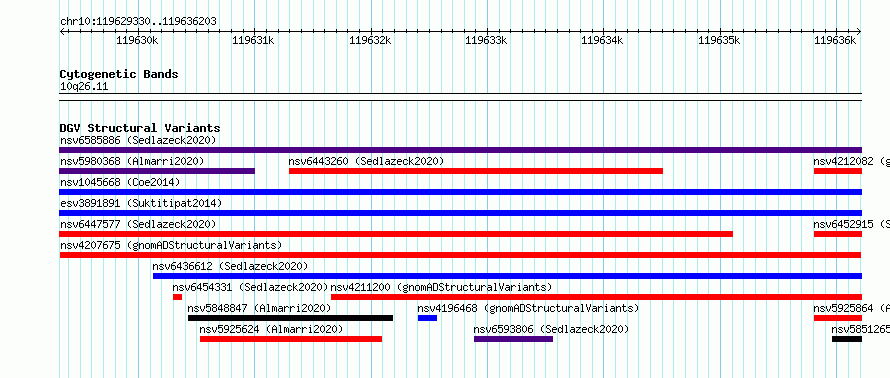Image resolution: width=890 pixels, height=378 pixels.
Task: Select the nsv5980368 (Almarri2020) purple bar
Action: point(157,171)
